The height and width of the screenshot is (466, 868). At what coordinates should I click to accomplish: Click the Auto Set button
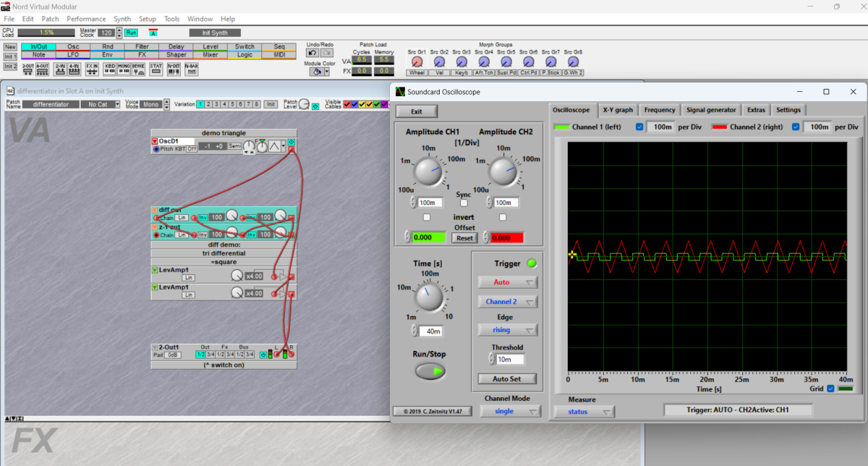(508, 378)
